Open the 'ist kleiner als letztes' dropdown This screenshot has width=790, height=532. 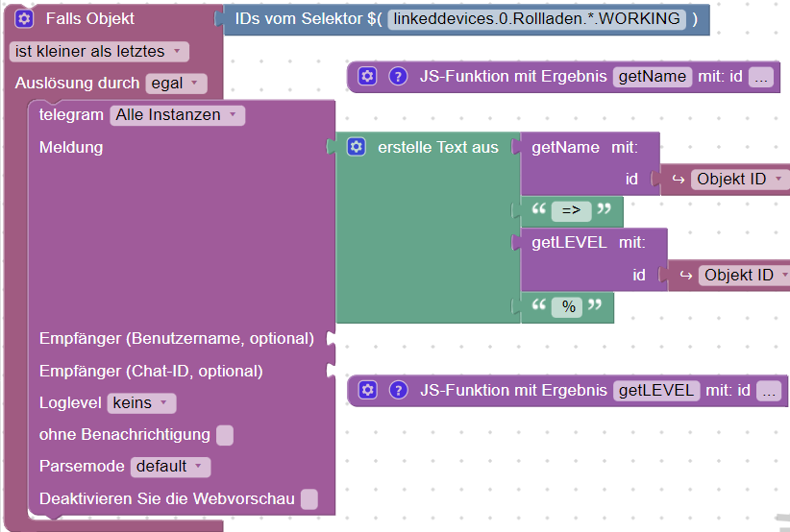99,51
